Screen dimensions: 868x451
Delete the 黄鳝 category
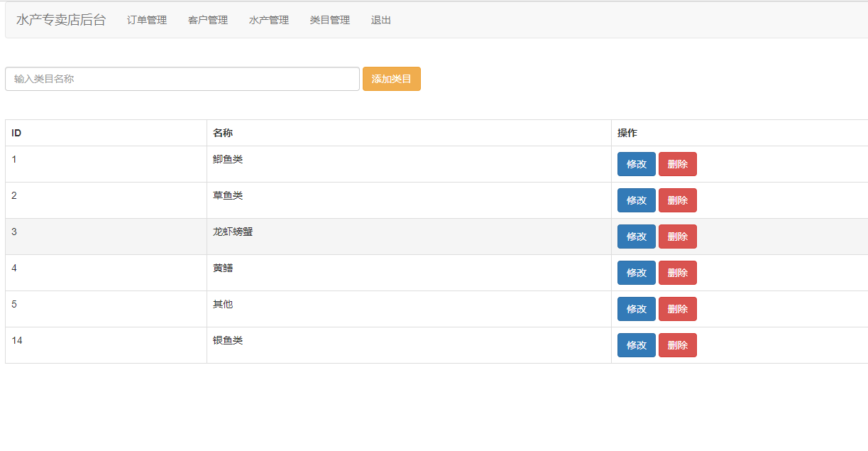[x=677, y=273]
